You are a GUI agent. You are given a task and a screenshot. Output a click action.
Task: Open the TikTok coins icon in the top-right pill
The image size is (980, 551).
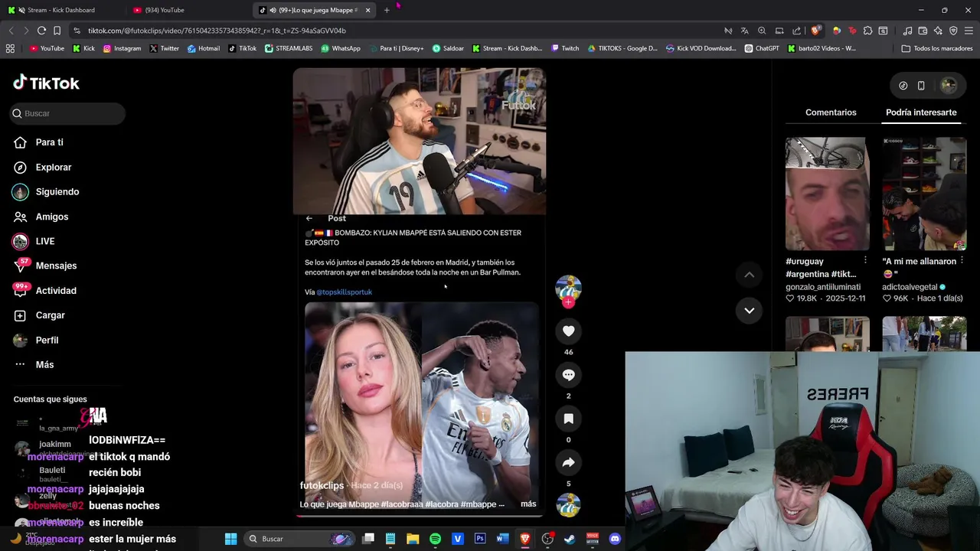(903, 86)
